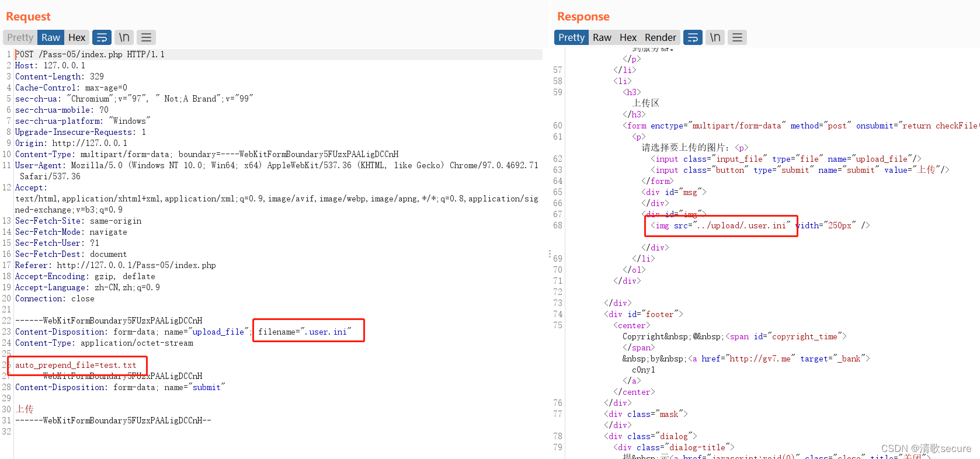Click the name="submit" Content-Disposition line

pos(120,387)
